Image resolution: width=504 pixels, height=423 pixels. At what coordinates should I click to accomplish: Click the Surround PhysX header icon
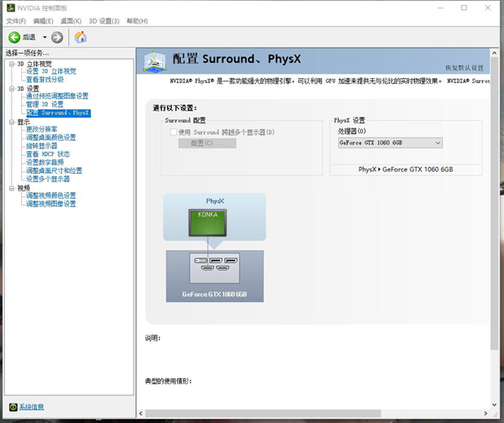pyautogui.click(x=155, y=61)
